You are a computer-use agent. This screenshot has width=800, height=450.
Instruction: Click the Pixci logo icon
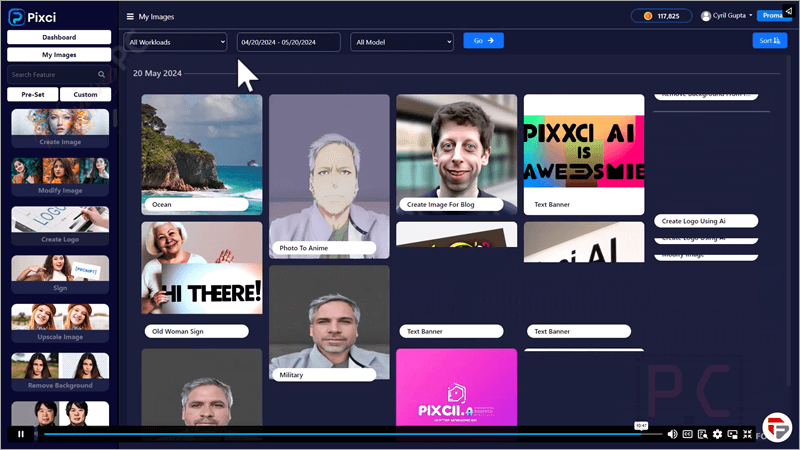(16, 17)
